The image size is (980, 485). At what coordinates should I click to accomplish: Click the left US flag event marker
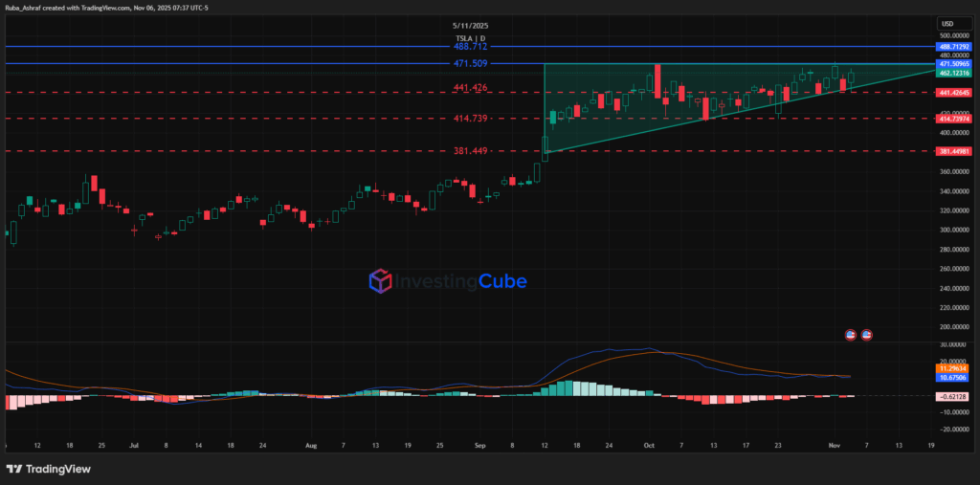[849, 334]
